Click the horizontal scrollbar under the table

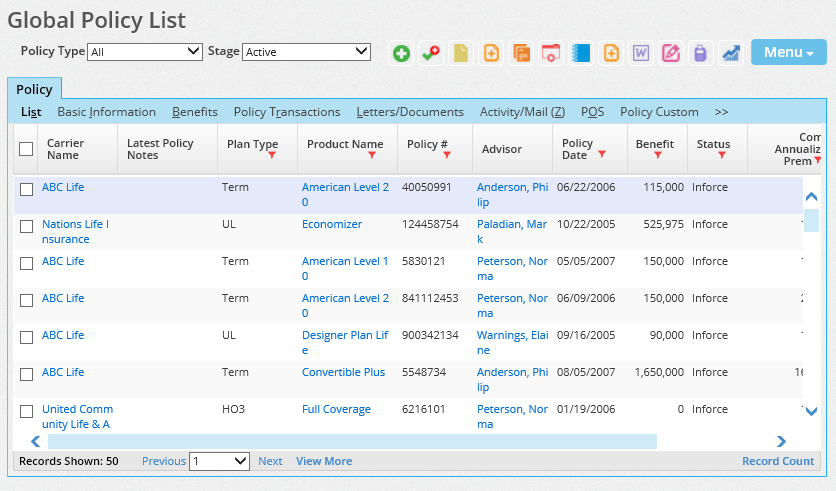pyautogui.click(x=352, y=441)
